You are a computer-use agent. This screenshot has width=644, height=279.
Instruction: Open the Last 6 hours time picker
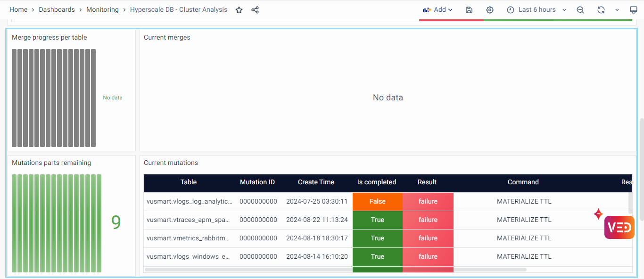[x=537, y=10]
